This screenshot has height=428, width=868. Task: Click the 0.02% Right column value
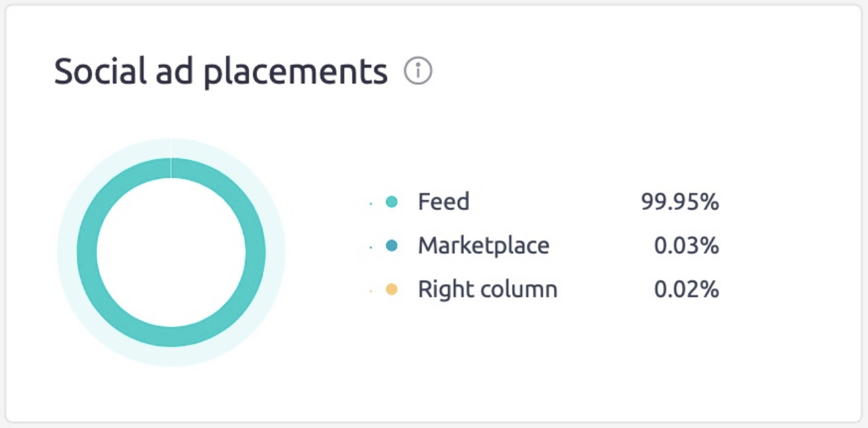coord(686,290)
